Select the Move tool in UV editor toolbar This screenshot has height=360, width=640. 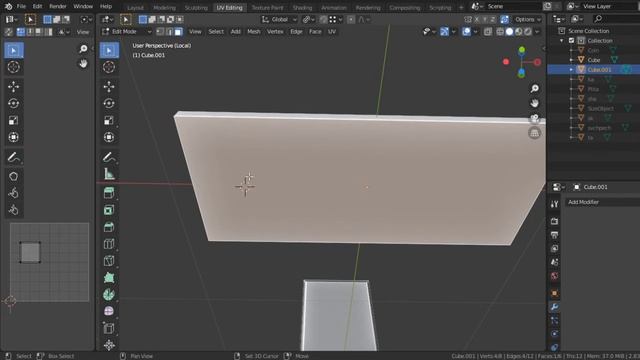pos(13,87)
